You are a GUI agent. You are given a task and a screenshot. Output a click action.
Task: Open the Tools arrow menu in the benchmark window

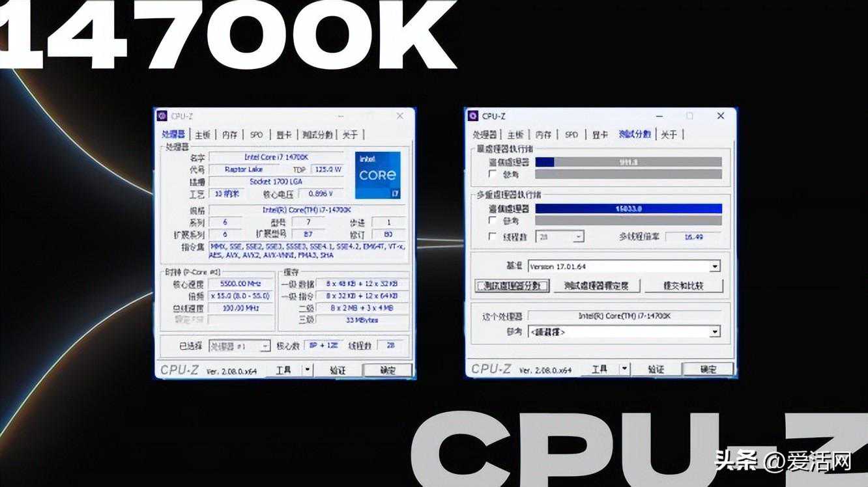624,369
